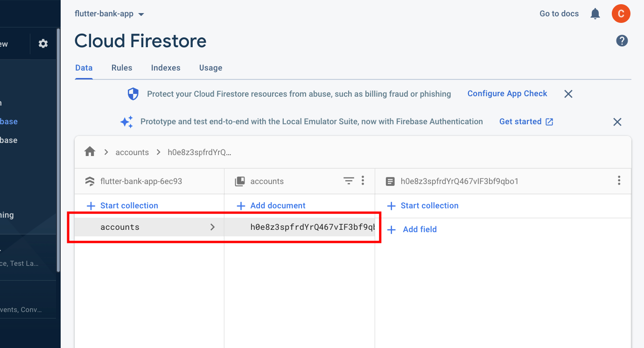
Task: Open the help question mark icon
Action: coord(622,41)
